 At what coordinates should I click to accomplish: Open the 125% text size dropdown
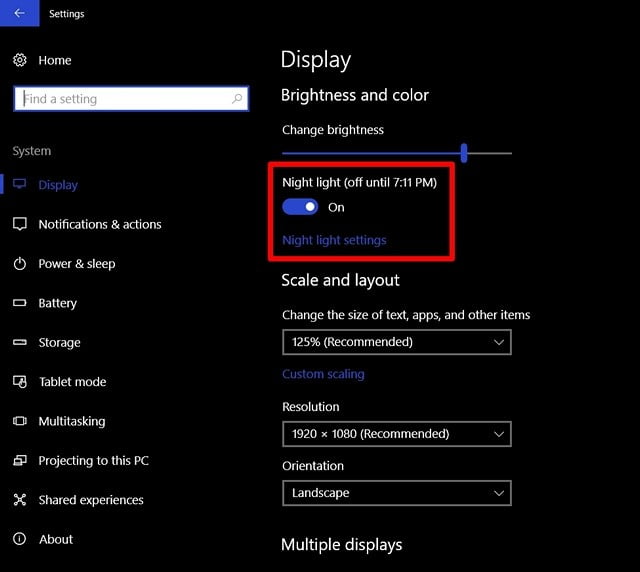click(396, 342)
